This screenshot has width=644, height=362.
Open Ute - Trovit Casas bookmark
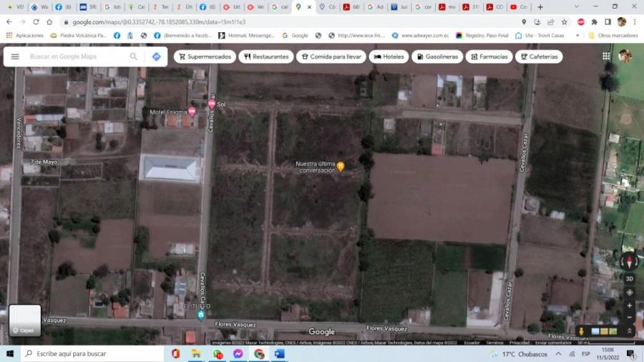540,35
